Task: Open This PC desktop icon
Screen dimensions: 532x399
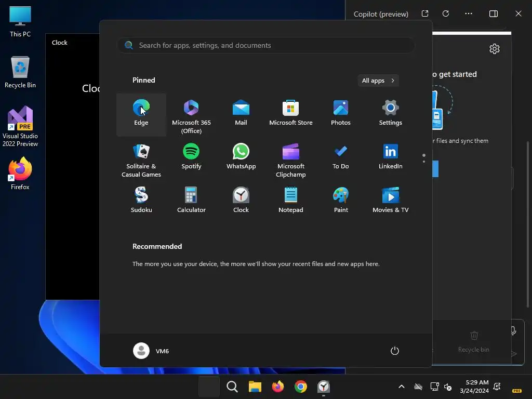Action: 20,22
